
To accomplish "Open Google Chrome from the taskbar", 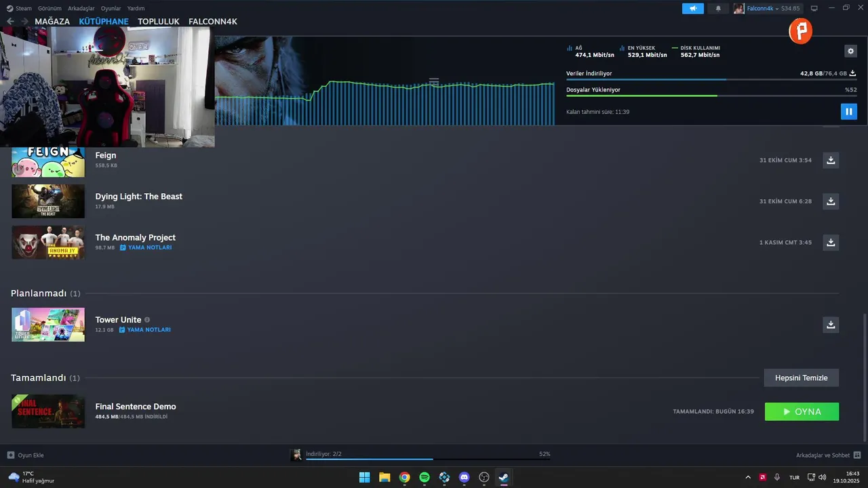I will [404, 477].
